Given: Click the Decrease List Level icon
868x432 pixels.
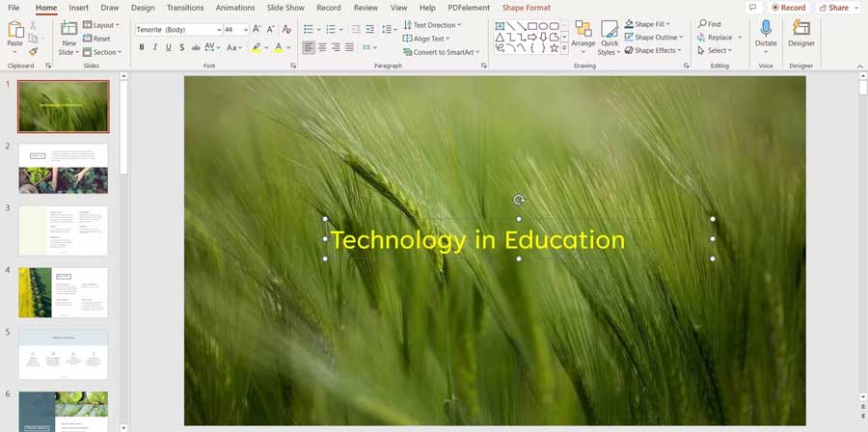Looking at the screenshot, I should (356, 29).
